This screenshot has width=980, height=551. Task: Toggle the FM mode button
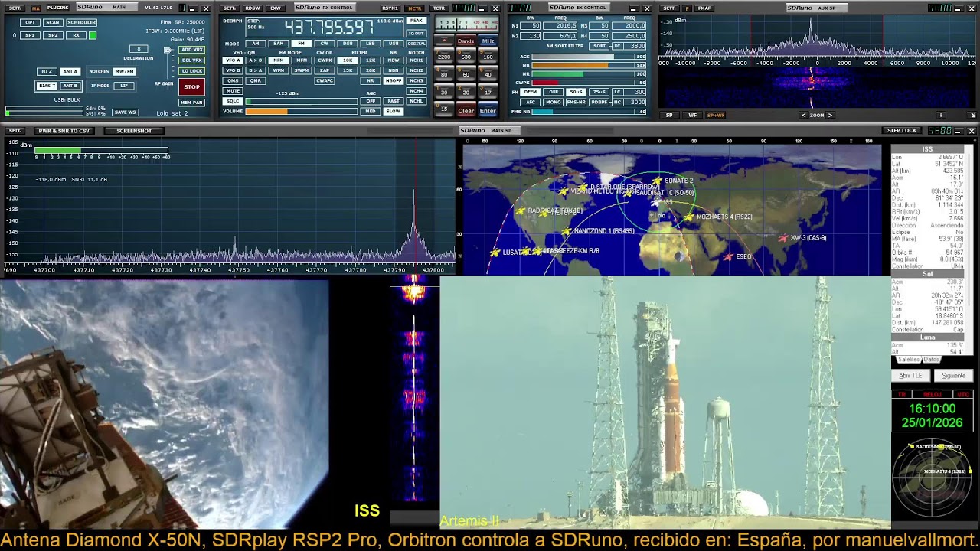301,44
